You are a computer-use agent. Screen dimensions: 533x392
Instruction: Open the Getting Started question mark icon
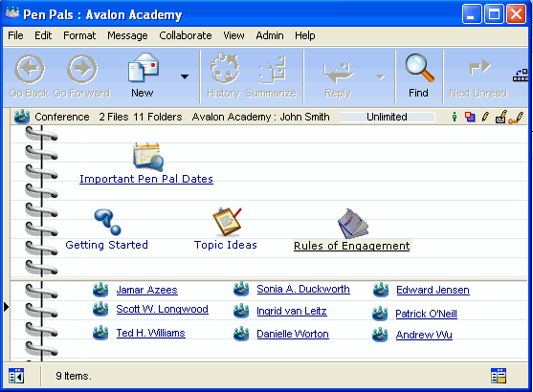[108, 222]
